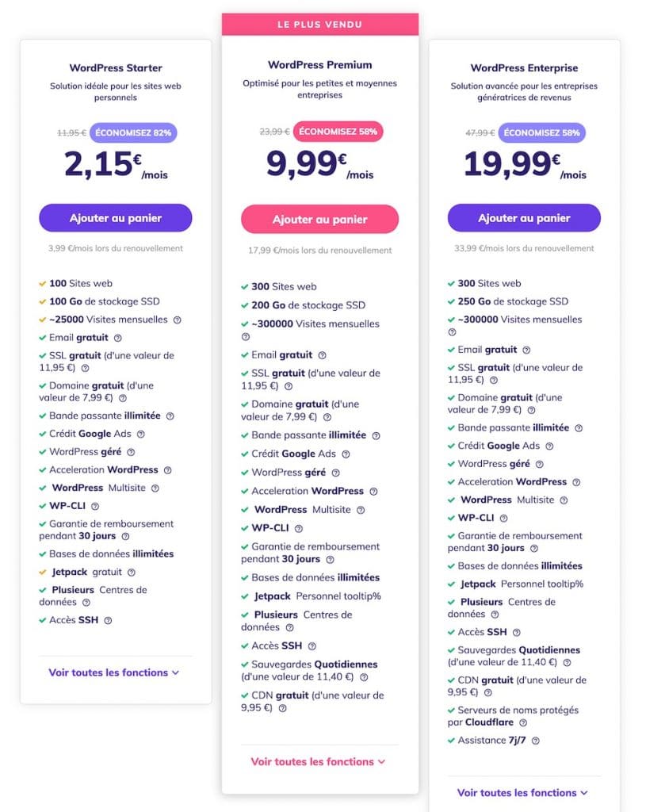Screen dimensions: 646x812
Task: Expand Voir toutes les fonctions in Premium plan
Action: (x=318, y=761)
